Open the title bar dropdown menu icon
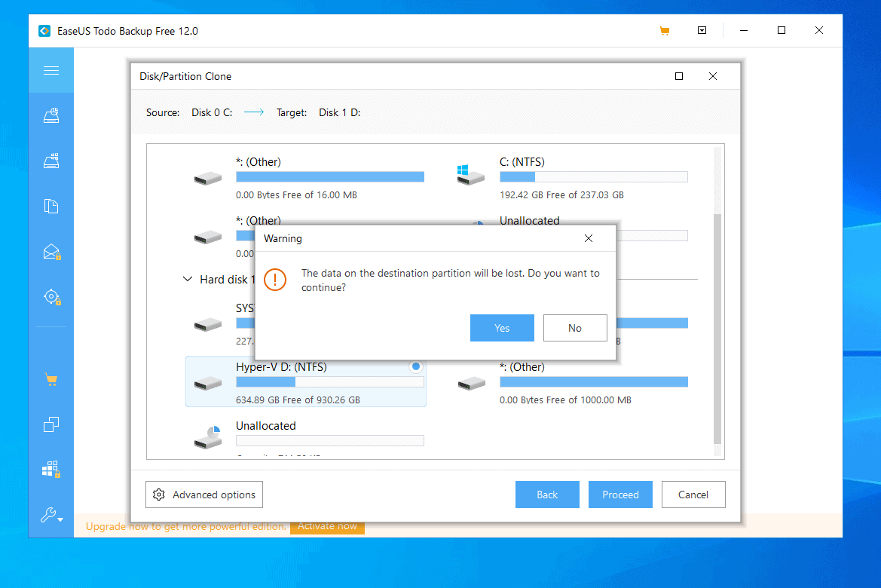The height and width of the screenshot is (588, 881). [702, 30]
